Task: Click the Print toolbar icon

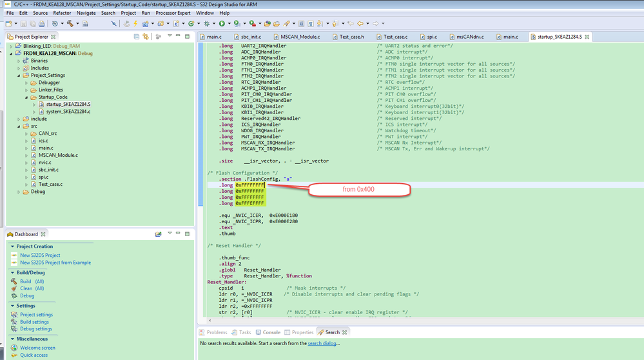Action: [41, 24]
